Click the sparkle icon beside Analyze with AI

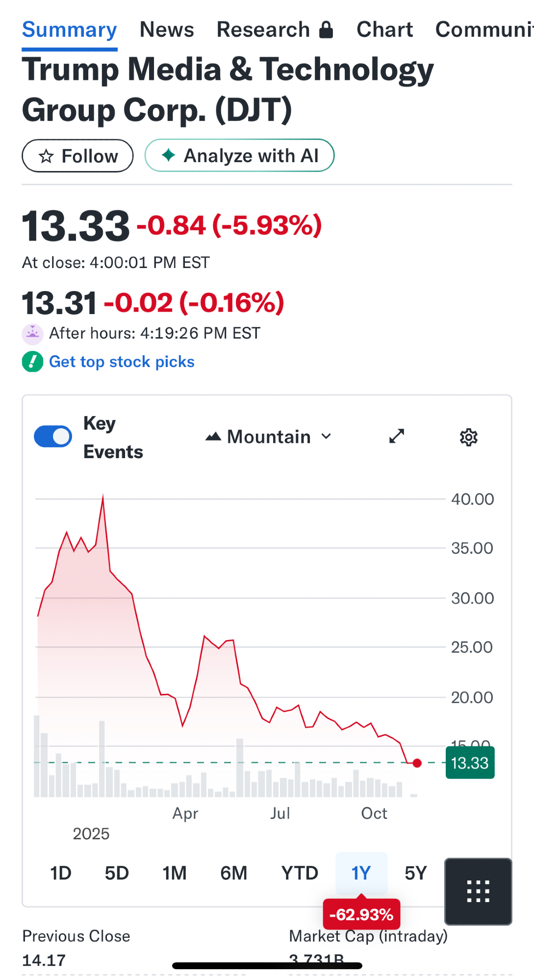click(x=168, y=155)
